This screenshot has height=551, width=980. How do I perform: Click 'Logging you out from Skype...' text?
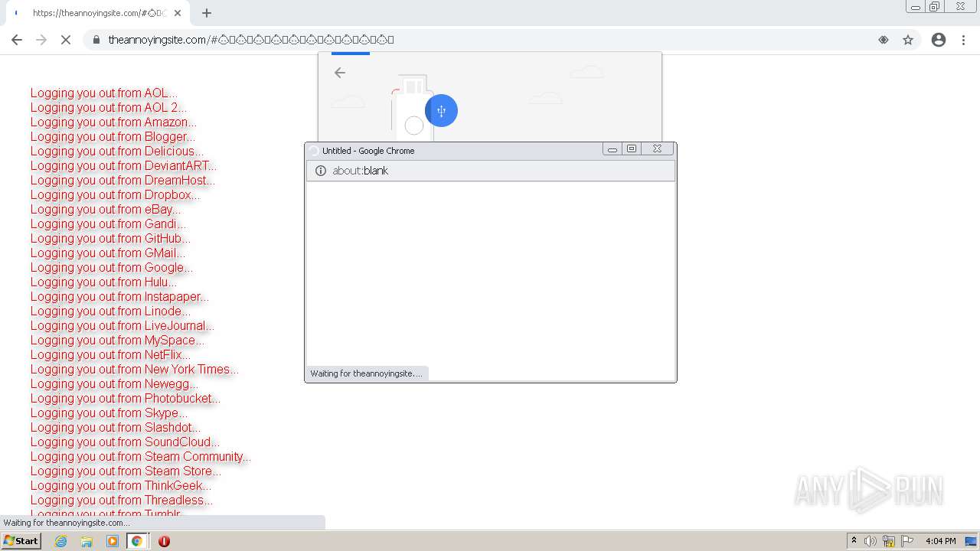point(109,413)
